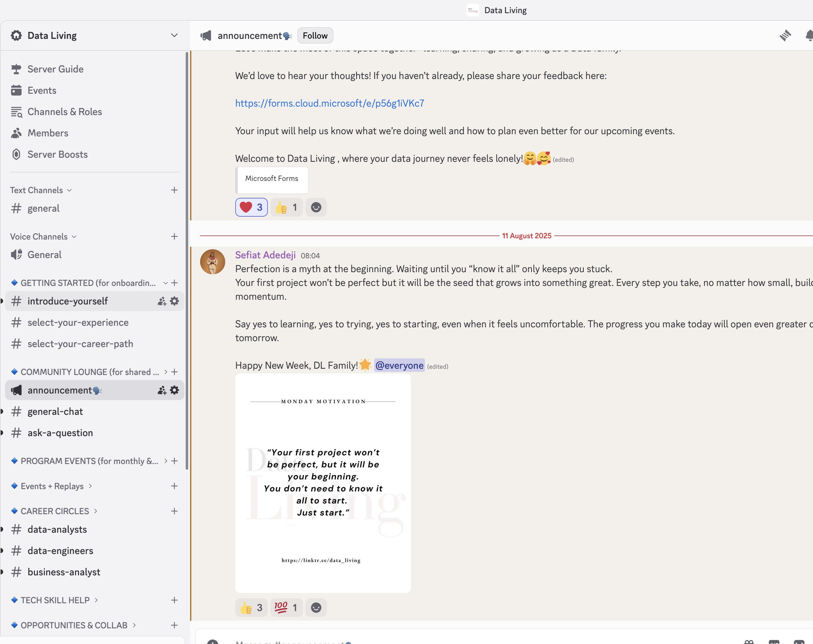Open settings gear for announcement channel
The width and height of the screenshot is (813, 644).
(174, 390)
